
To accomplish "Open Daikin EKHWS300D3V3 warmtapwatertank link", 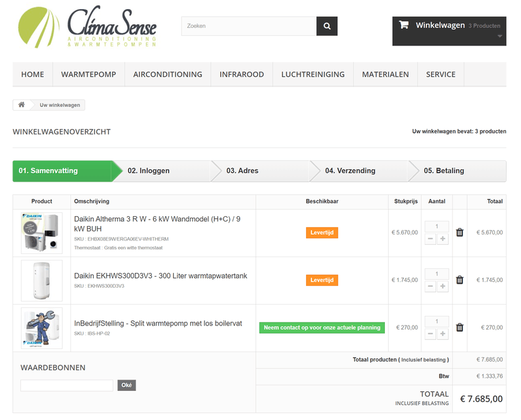I will pyautogui.click(x=160, y=276).
